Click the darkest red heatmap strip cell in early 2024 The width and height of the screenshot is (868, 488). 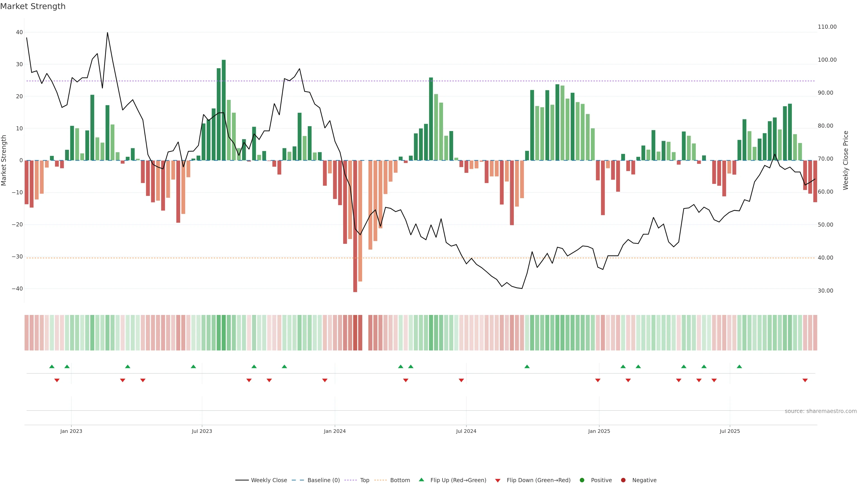click(x=355, y=333)
